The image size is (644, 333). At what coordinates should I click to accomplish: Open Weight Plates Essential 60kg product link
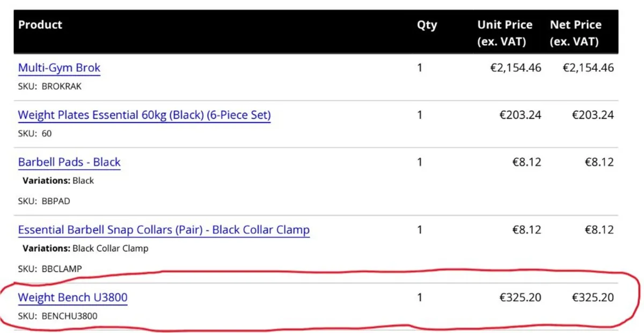[x=144, y=115]
